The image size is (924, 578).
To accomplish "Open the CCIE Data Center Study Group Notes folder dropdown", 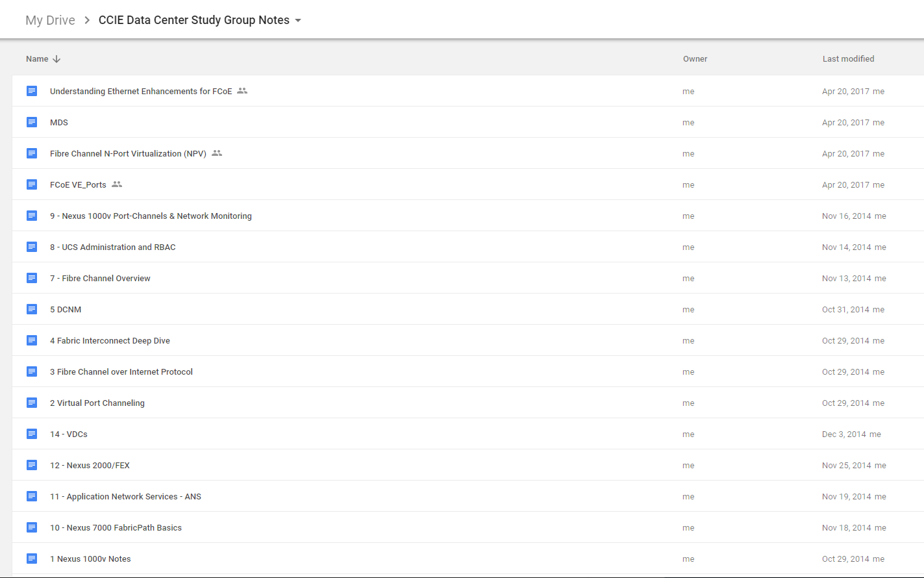I will 298,20.
